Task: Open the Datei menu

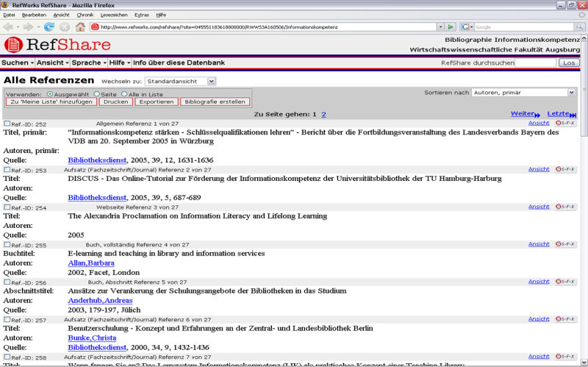Action: 9,15
